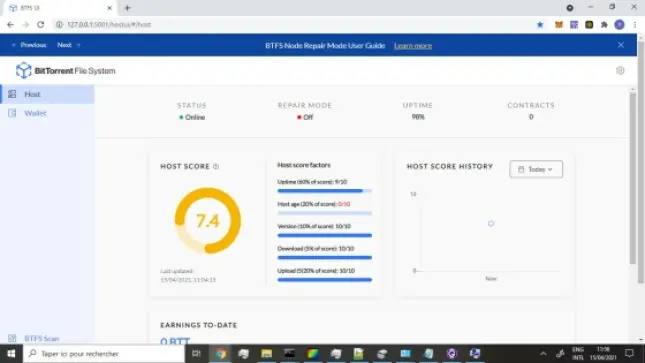This screenshot has width=645, height=363.
Task: Click the Uptime score factor bar
Action: (x=325, y=191)
